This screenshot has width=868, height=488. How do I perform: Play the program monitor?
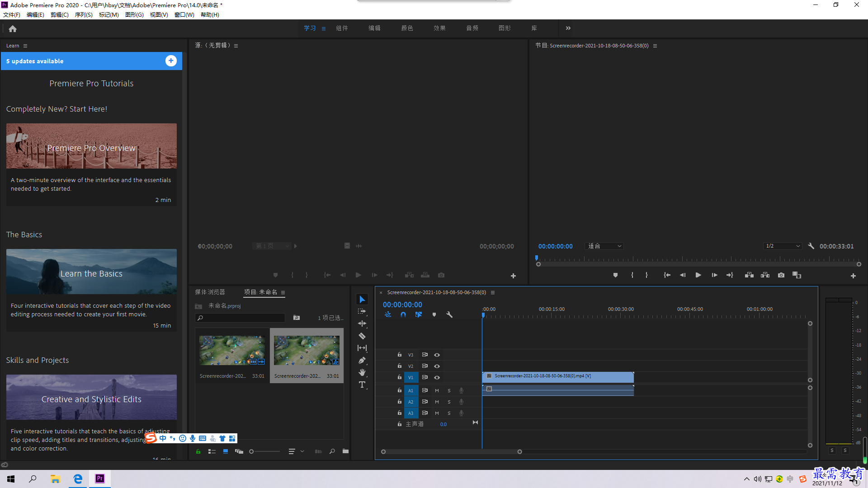(698, 275)
